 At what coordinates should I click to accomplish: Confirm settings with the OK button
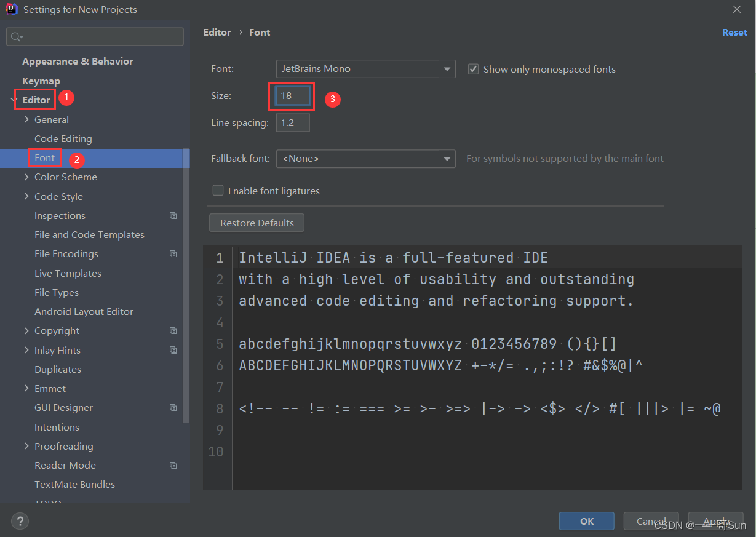click(587, 521)
